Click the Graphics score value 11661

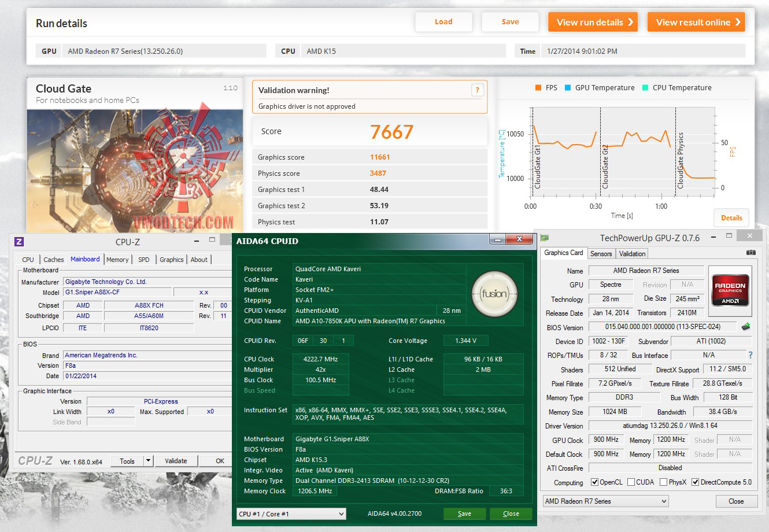[x=380, y=157]
